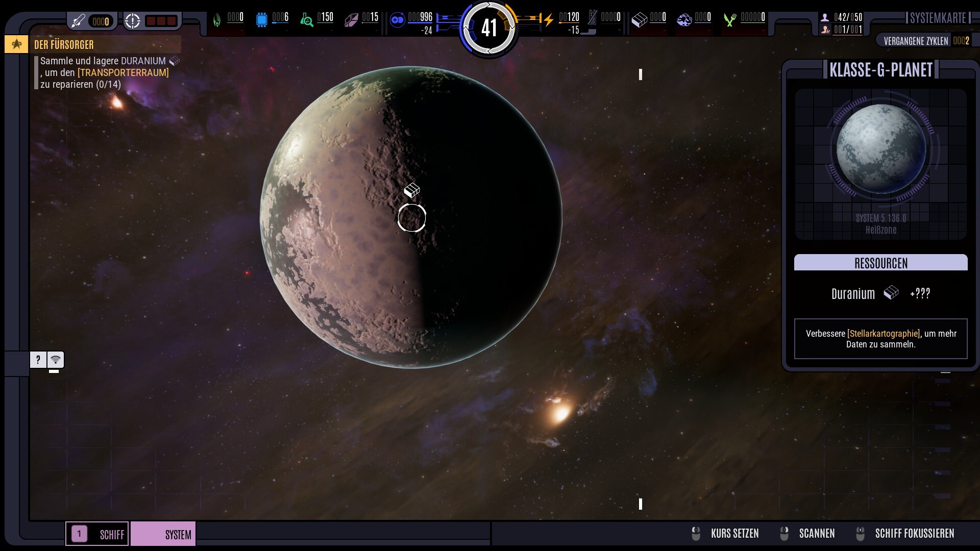This screenshot has height=551, width=980.
Task: Click the green fork and knife food icon
Action: click(x=730, y=20)
